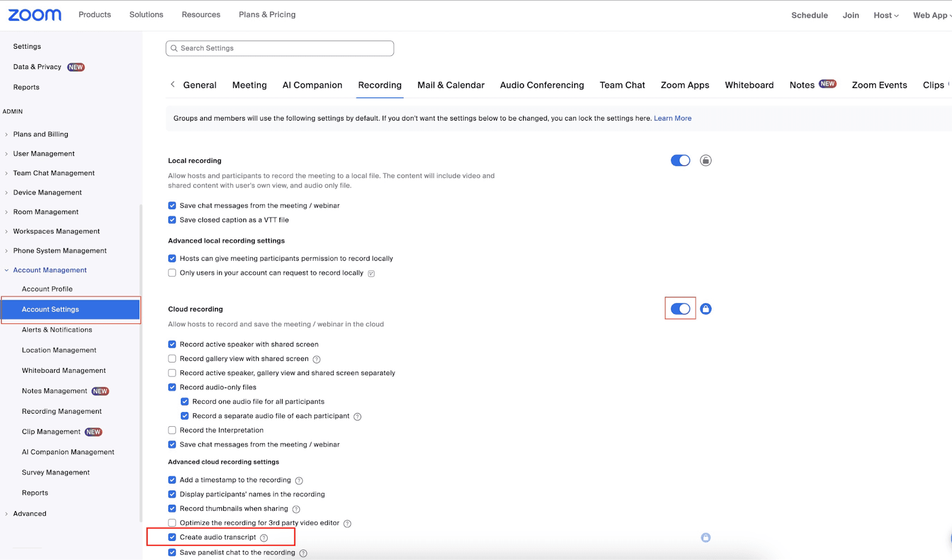Click the left arrow before the General tab
Image resolution: width=952 pixels, height=560 pixels.
173,84
